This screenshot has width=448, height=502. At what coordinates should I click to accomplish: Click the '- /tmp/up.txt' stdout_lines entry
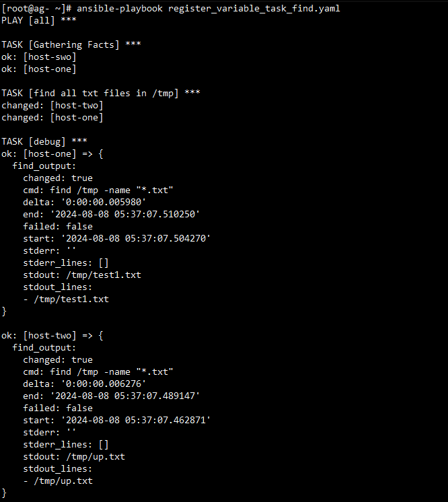(x=58, y=481)
